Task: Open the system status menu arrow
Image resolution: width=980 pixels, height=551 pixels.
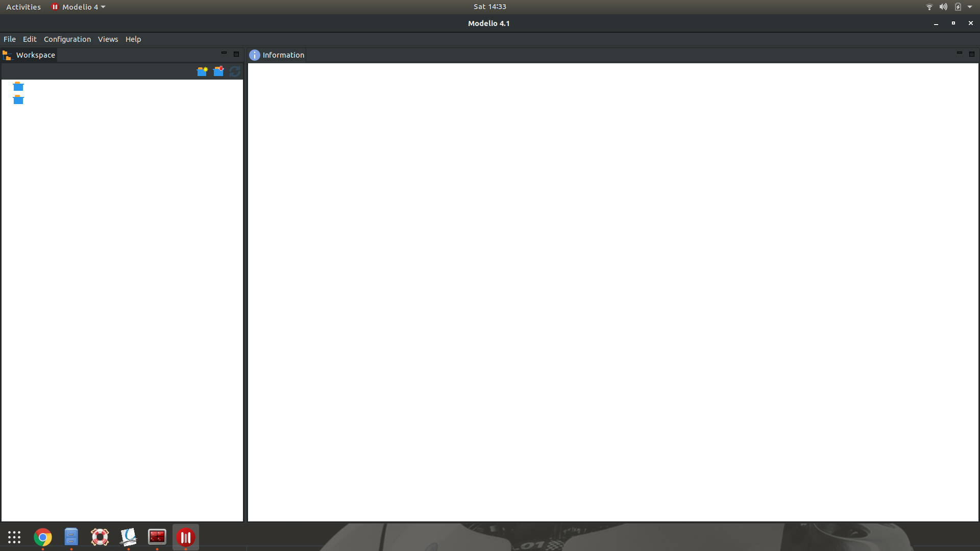Action: [970, 7]
